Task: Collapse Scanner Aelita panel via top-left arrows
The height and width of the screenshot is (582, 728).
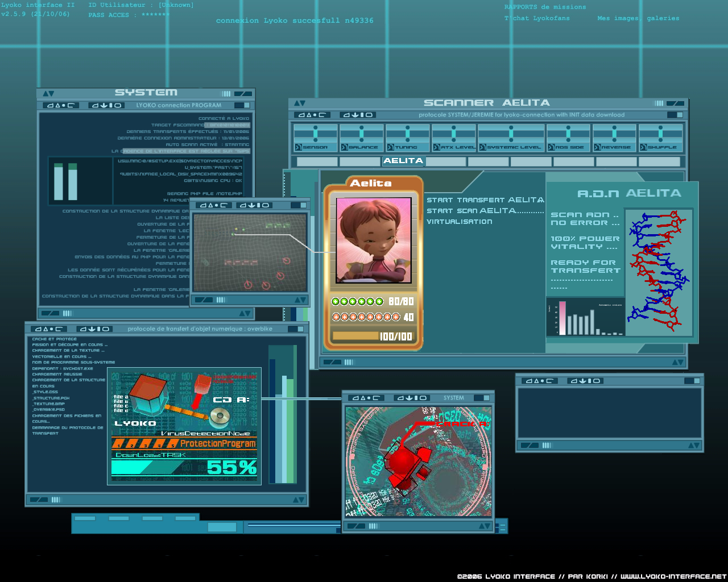Action: (x=300, y=103)
